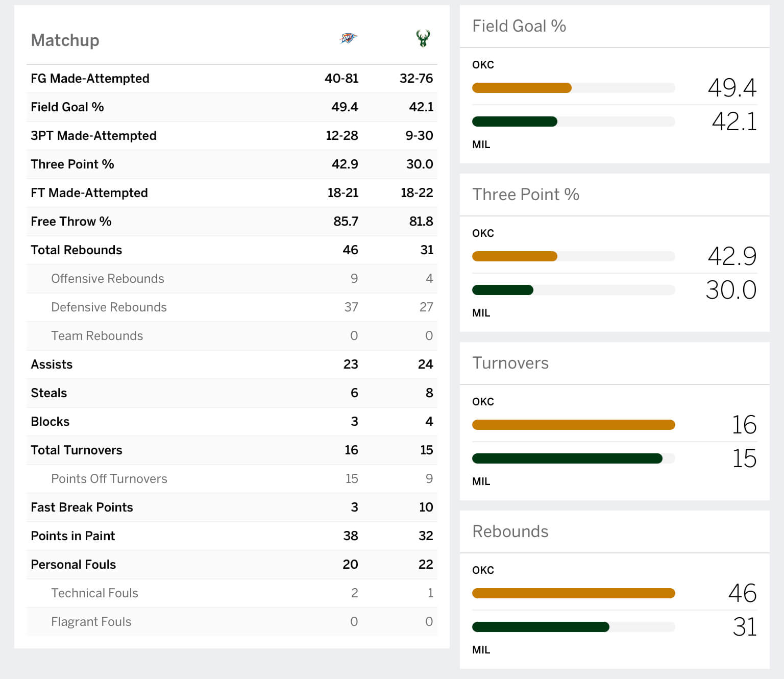
Task: Select the FG Made-Attempted row label
Action: coord(90,79)
